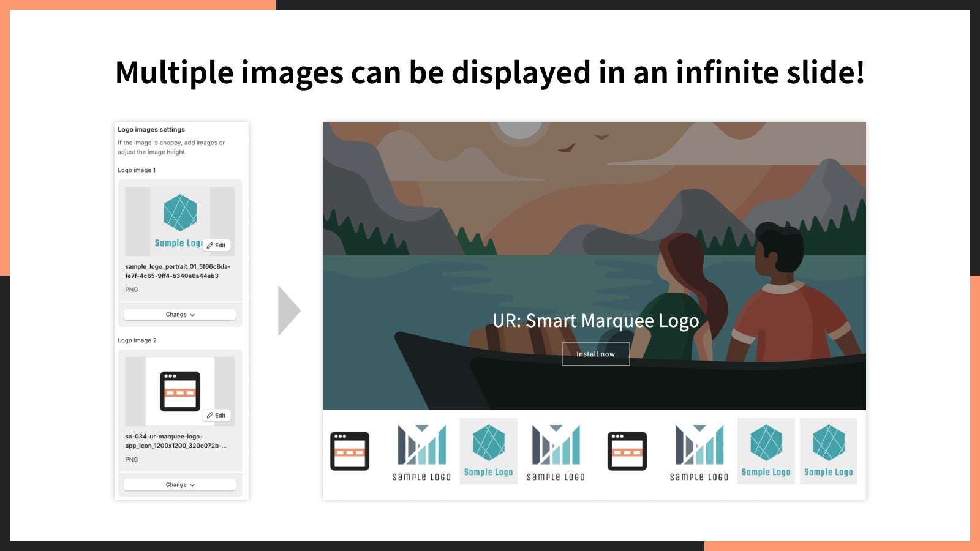This screenshot has height=551, width=980.
Task: Click sa-034-ur-marquee-logo file name text
Action: coord(176,441)
